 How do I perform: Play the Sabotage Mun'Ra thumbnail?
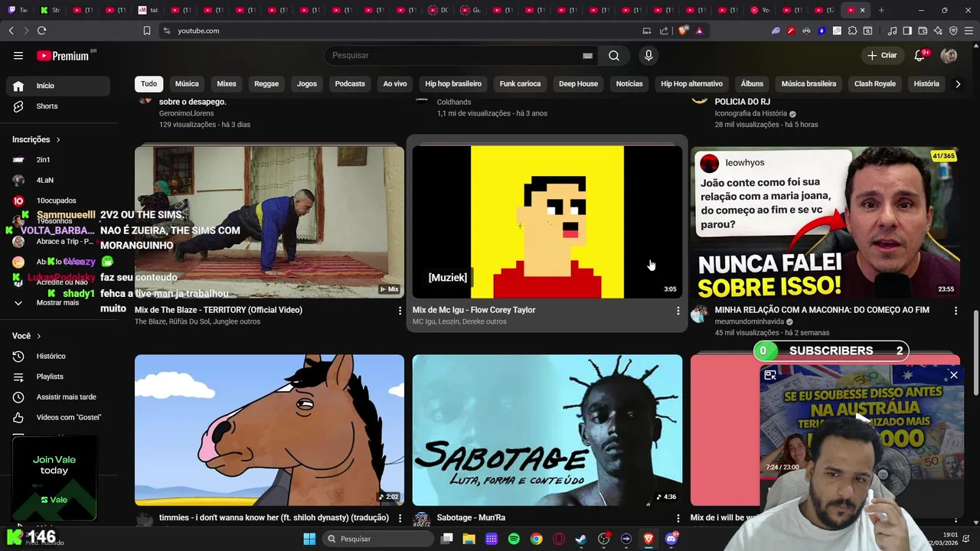point(547,430)
